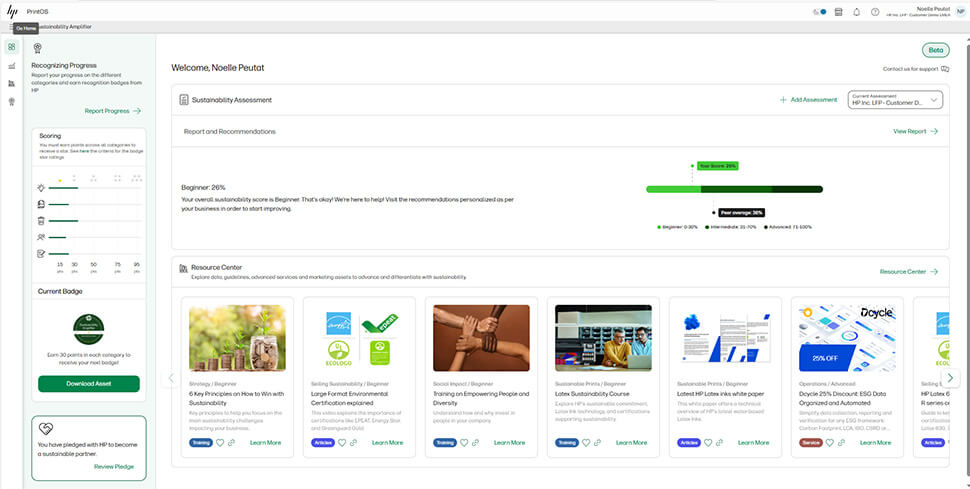Click the Add Assessment plus icon
The height and width of the screenshot is (489, 970).
783,100
